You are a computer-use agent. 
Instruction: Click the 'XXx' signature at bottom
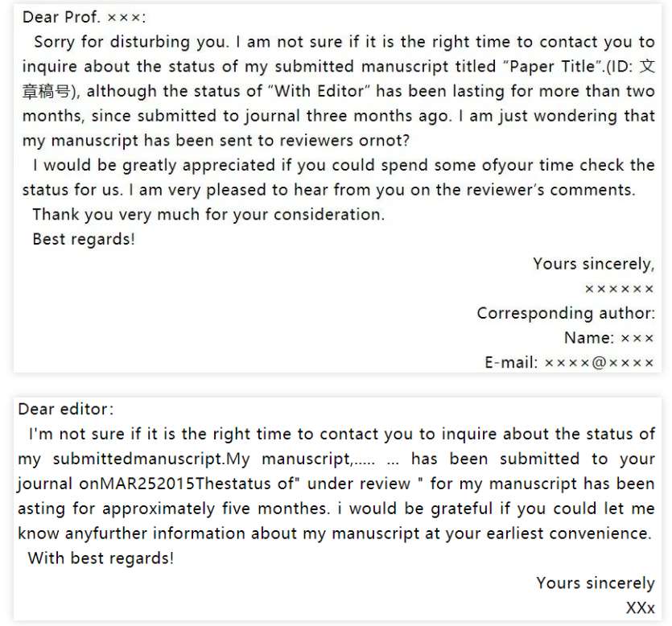pos(641,608)
